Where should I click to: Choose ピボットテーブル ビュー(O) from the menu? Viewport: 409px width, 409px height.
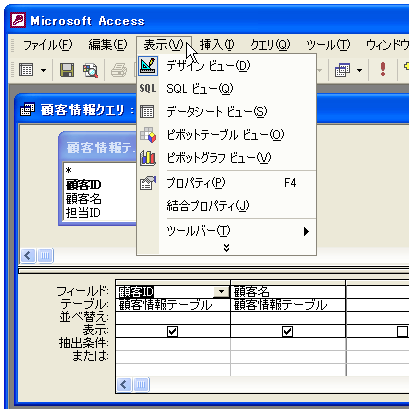[x=226, y=135]
